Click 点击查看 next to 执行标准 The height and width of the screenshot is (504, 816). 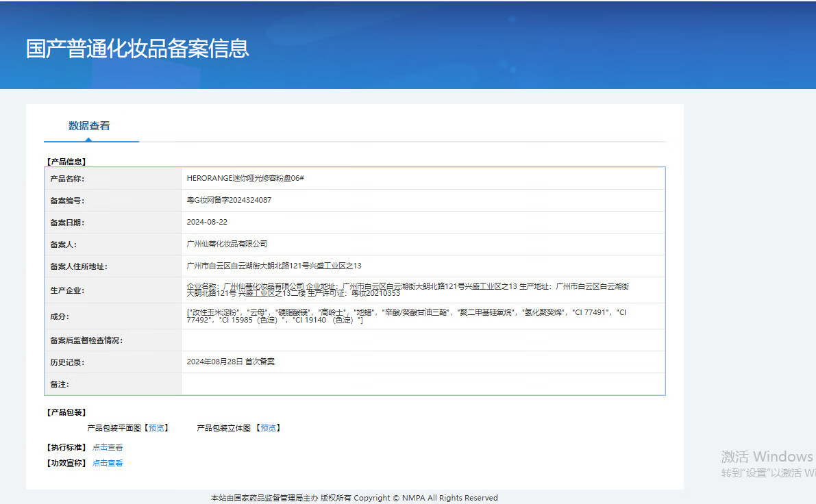[108, 447]
